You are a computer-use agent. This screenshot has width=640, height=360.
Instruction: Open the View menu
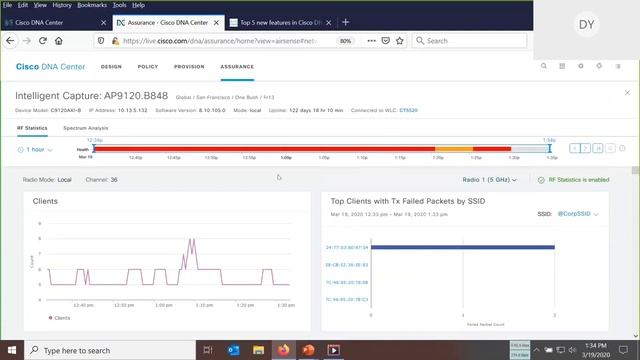pos(40,5)
